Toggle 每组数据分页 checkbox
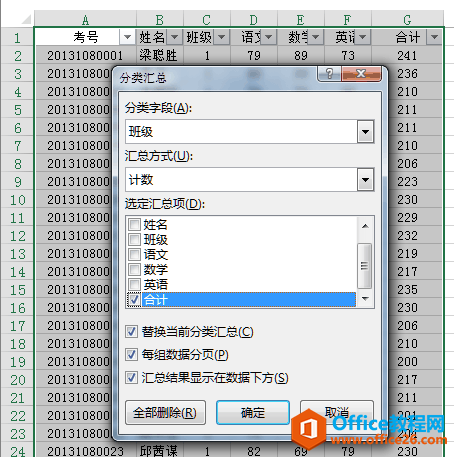Screen dimensions: 454x457 (131, 355)
